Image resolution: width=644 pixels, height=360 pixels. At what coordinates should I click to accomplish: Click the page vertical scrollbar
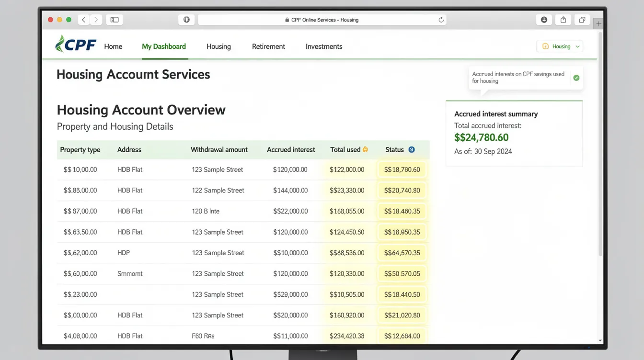[600, 144]
